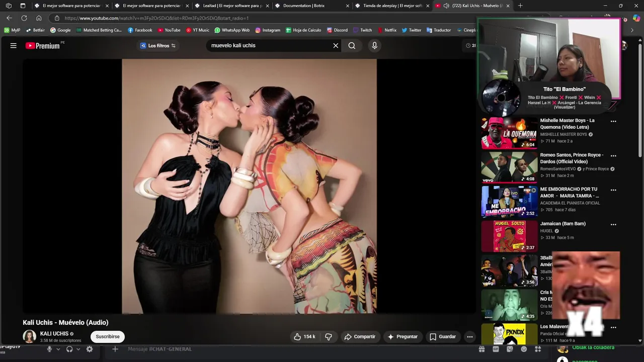The height and width of the screenshot is (362, 644).
Task: Clear the search box with the X icon
Action: [x=336, y=45]
